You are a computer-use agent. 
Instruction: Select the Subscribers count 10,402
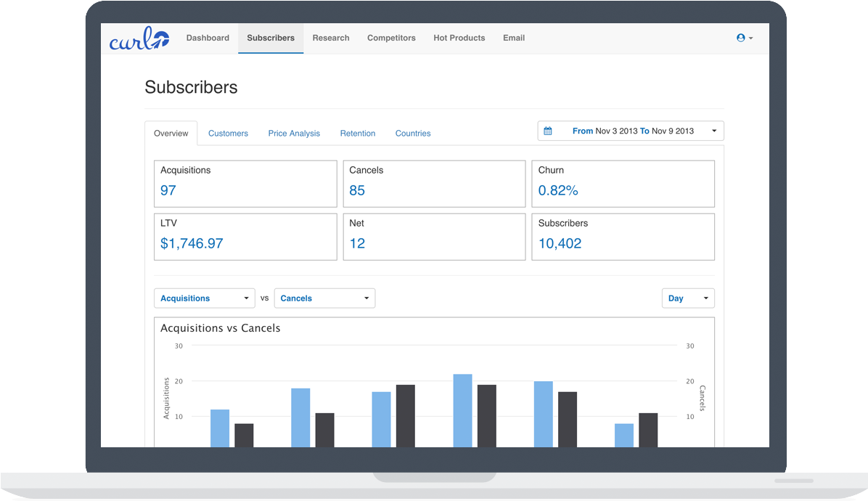560,243
